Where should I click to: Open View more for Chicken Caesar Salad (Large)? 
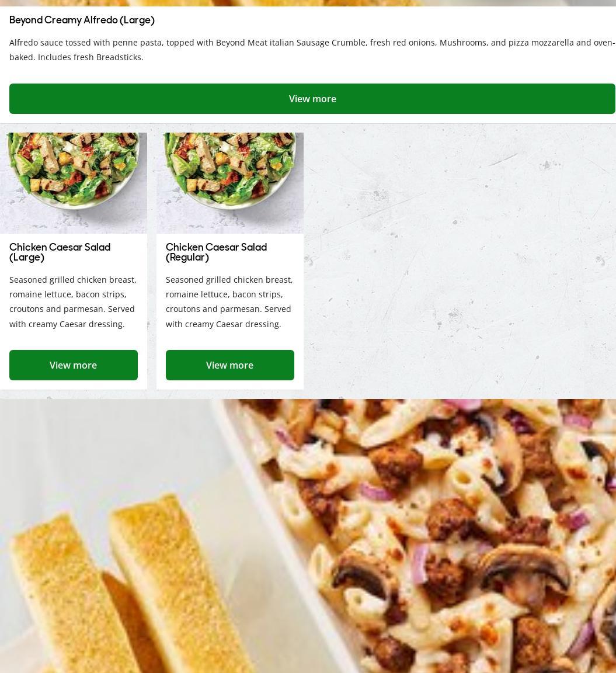[x=74, y=365]
